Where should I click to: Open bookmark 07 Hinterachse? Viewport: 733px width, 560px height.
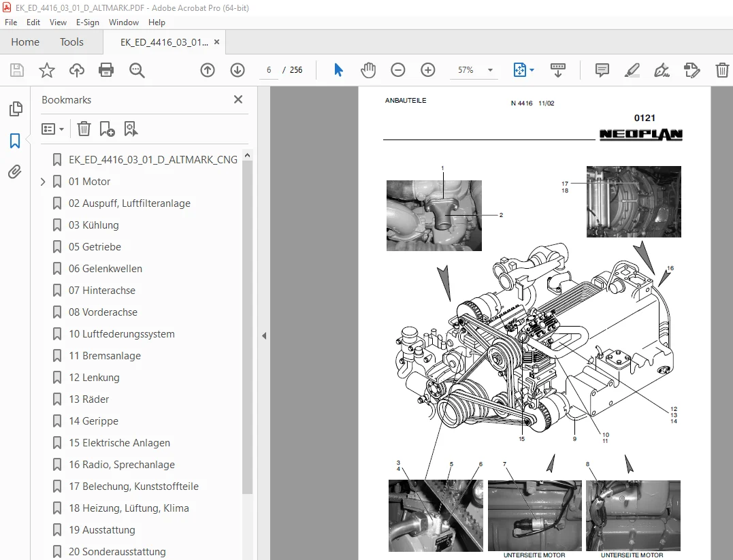(102, 291)
